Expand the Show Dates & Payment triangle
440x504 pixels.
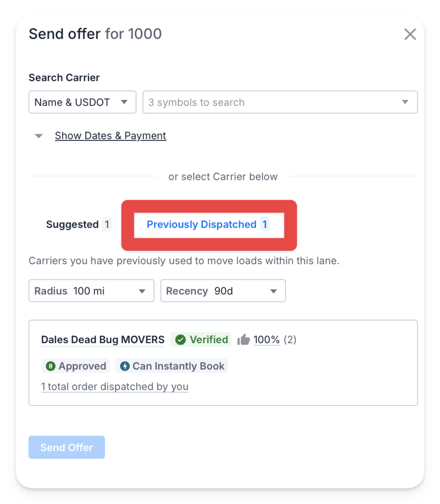click(38, 136)
